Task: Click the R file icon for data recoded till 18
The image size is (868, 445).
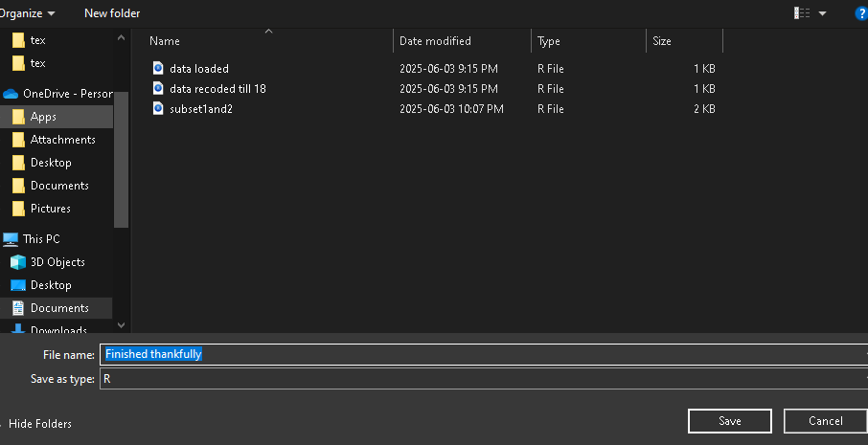Action: (x=158, y=88)
